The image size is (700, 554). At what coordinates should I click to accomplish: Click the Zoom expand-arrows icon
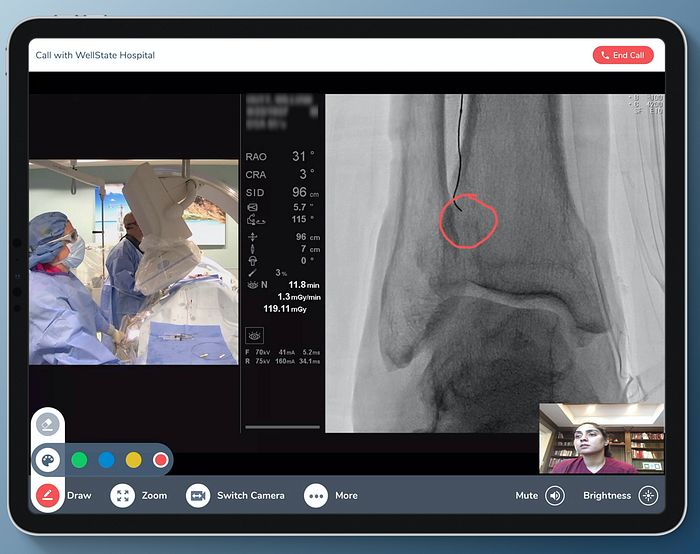pyautogui.click(x=123, y=495)
